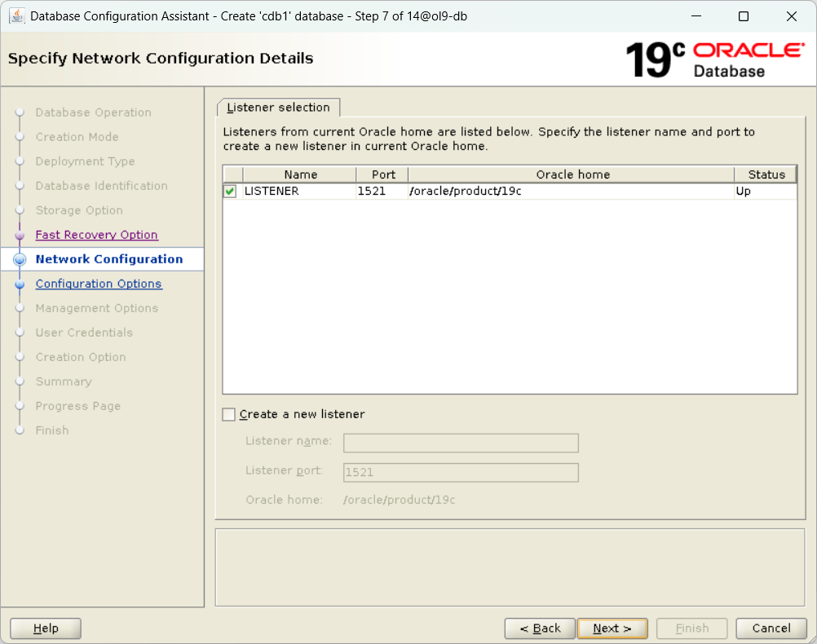817x644 pixels.
Task: Go Back to previous step
Action: [x=540, y=629]
